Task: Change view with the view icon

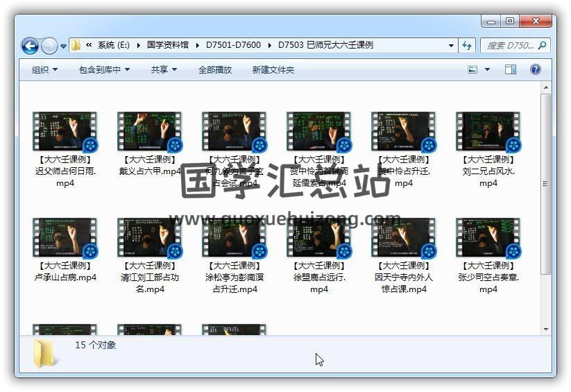Action: tap(472, 69)
